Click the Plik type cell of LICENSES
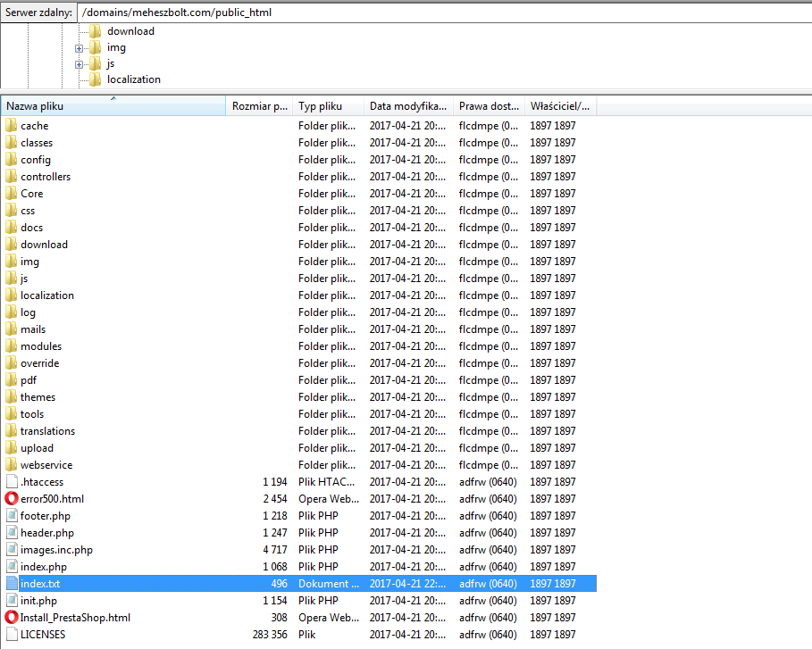This screenshot has width=812, height=649. [306, 635]
